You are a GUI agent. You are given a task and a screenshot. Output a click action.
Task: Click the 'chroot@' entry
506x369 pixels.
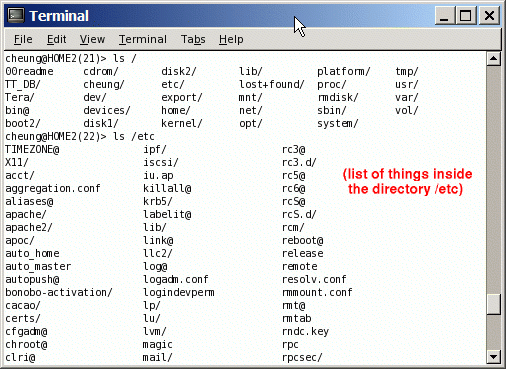[26, 344]
